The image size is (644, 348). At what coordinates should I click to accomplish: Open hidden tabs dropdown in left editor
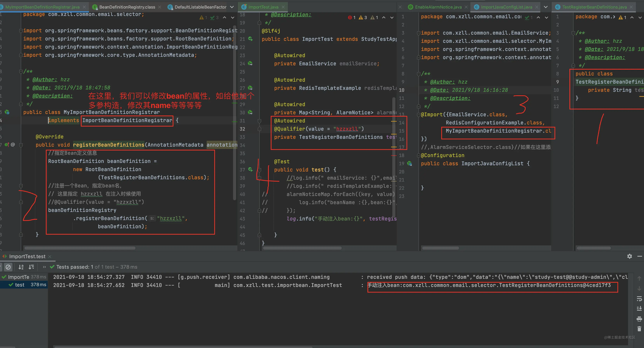[232, 7]
